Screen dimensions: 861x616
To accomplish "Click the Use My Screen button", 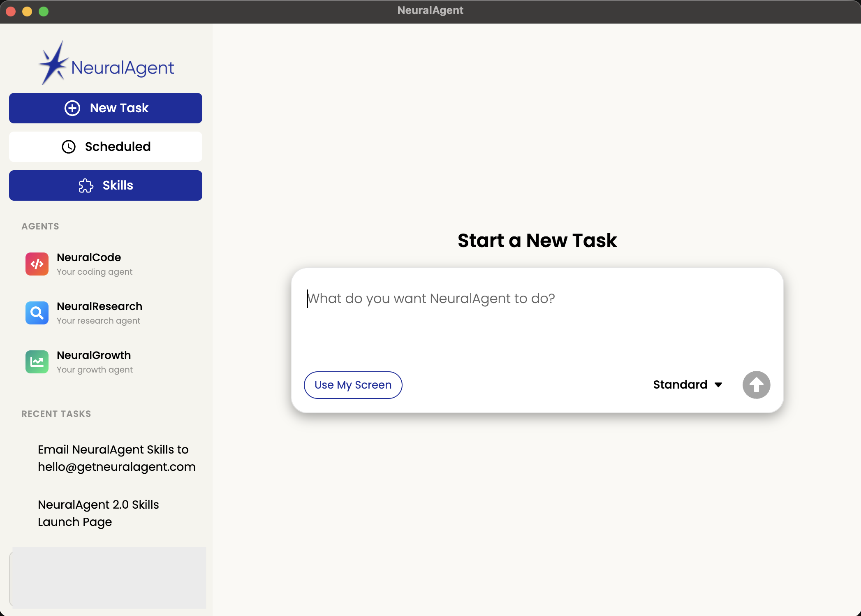I will pyautogui.click(x=353, y=384).
